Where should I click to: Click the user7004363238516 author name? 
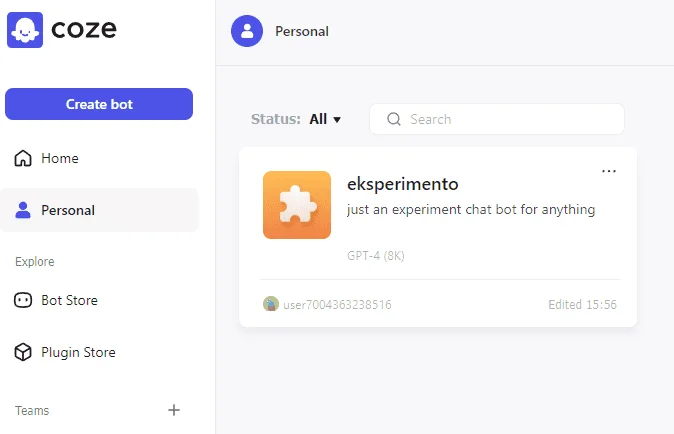coord(337,305)
